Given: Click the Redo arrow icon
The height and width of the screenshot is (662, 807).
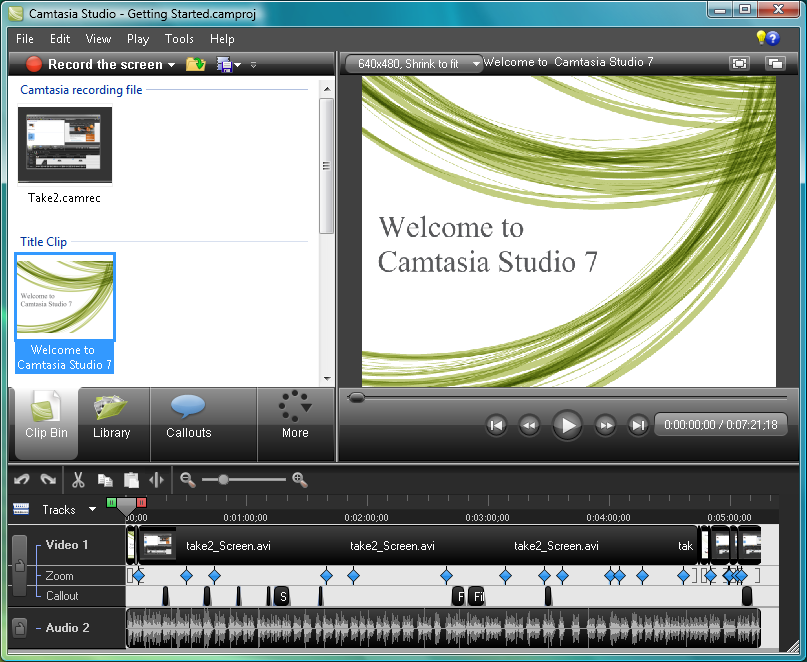Looking at the screenshot, I should [x=48, y=479].
